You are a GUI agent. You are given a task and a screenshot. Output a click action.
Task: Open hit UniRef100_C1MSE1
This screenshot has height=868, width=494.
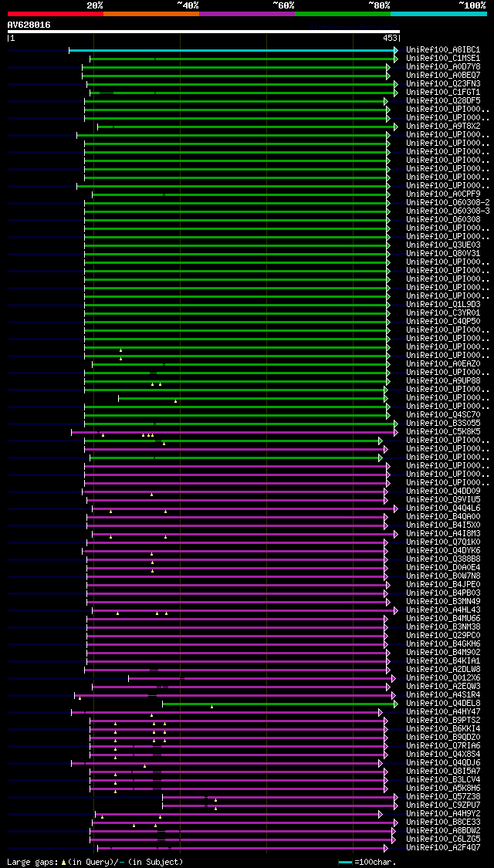coord(443,58)
